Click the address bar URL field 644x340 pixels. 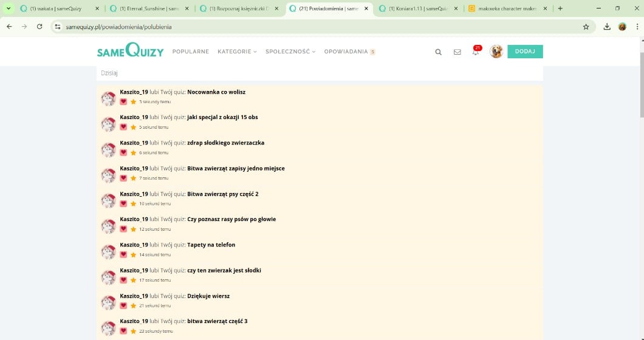point(304,27)
